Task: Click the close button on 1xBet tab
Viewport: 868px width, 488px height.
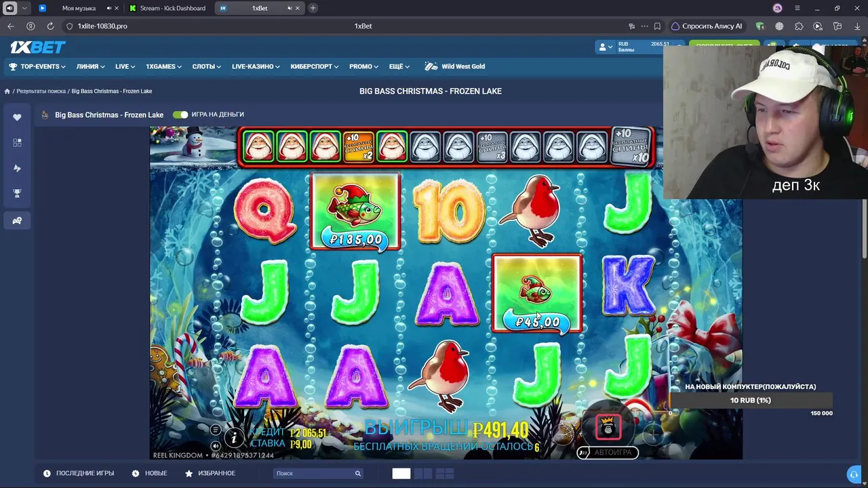Action: point(297,8)
